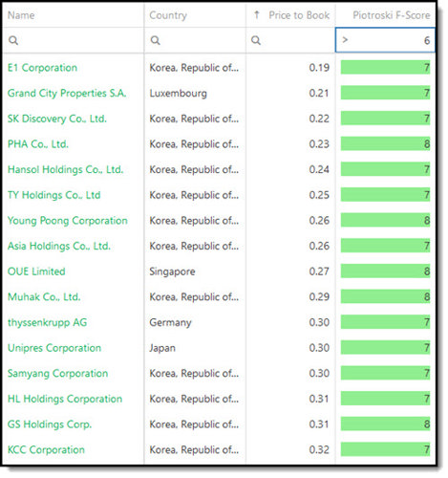Click the 0.23 Price to Book value
The image size is (448, 478).
(x=319, y=144)
